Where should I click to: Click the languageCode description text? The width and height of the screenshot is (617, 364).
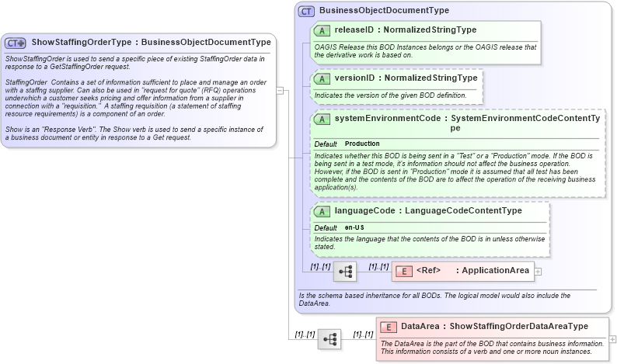coord(429,243)
